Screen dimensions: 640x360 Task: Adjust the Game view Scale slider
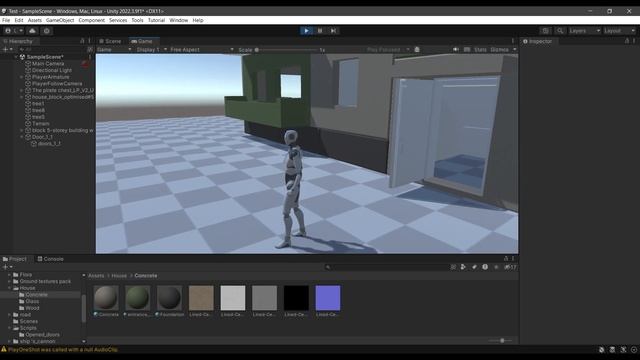tap(287, 50)
